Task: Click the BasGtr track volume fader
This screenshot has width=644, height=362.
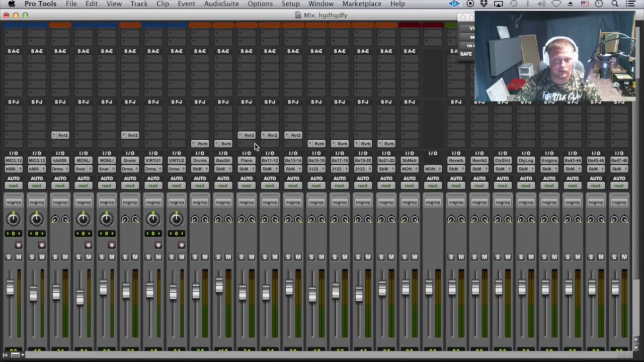Action: click(x=219, y=285)
